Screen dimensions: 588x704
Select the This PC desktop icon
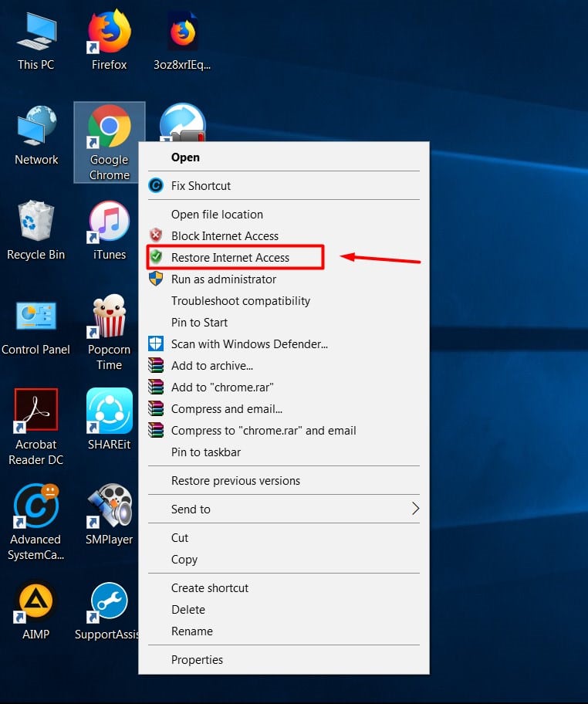[36, 31]
